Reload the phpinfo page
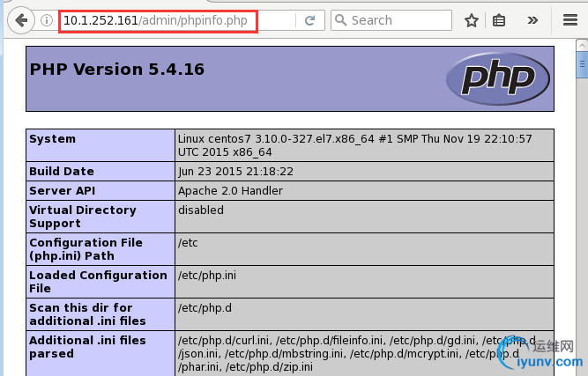The width and height of the screenshot is (588, 376). (309, 20)
